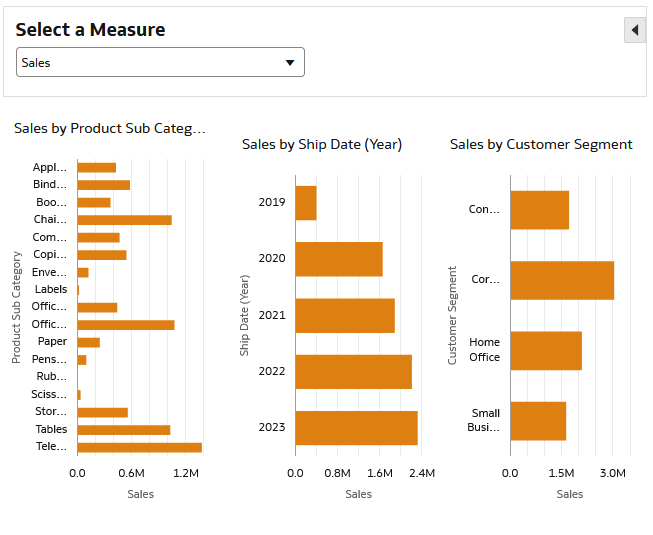Screen dimensions: 653x535
Task: Click the Sales by Customer Segment title
Action: [541, 144]
